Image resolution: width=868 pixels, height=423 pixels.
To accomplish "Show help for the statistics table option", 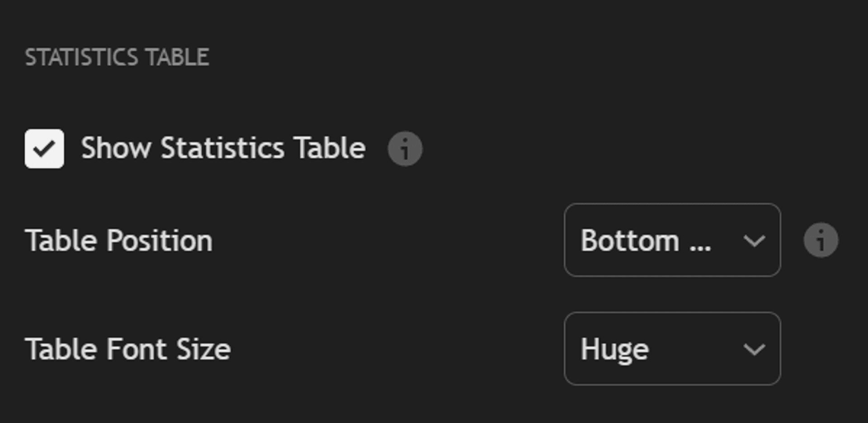I will (405, 149).
